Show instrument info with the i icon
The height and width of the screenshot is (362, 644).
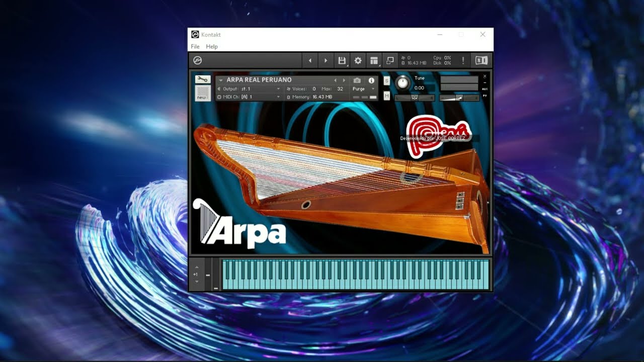pyautogui.click(x=371, y=80)
